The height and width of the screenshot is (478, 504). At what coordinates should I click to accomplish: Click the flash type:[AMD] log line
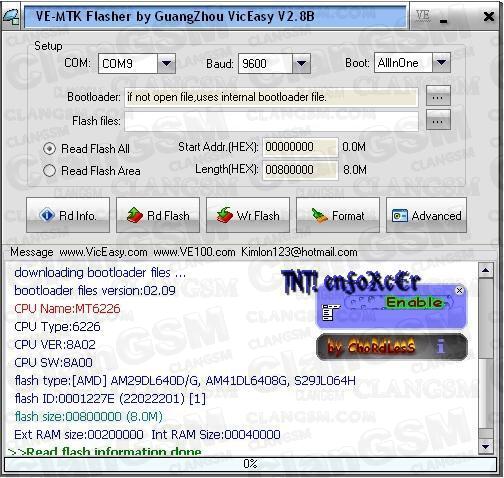point(185,381)
